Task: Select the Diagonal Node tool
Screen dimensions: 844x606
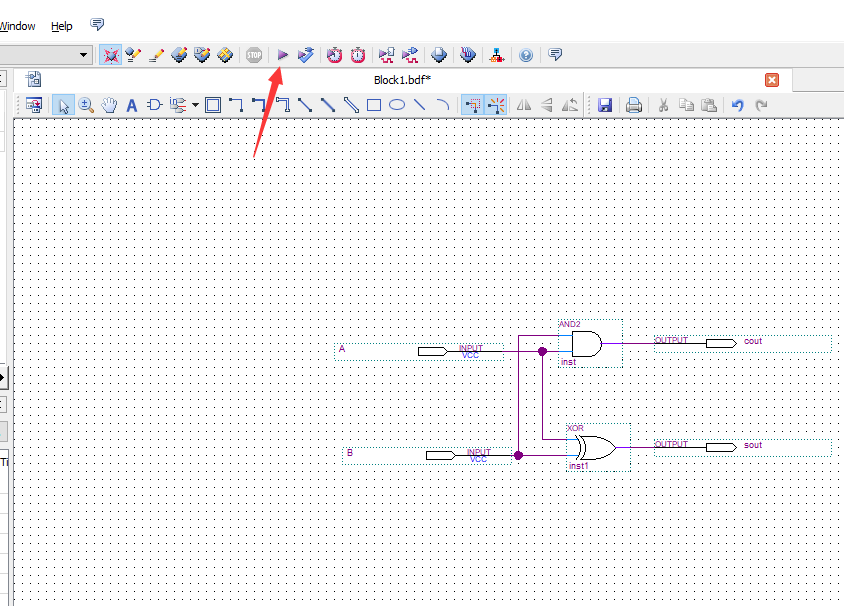Action: point(305,105)
